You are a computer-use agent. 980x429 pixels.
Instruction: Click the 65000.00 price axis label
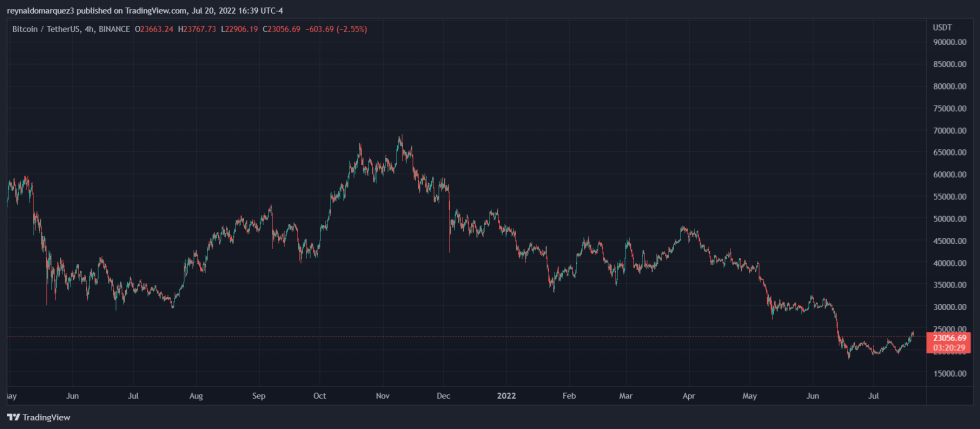[950, 153]
